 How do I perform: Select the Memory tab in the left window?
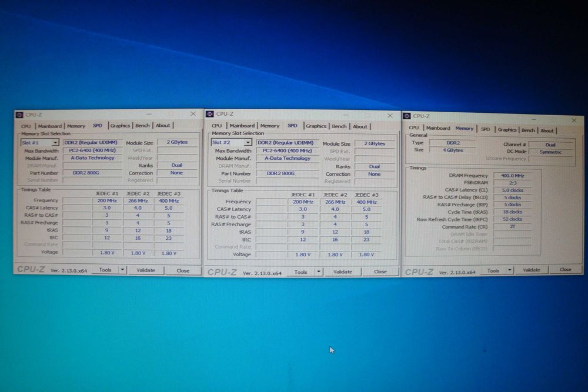tap(76, 126)
